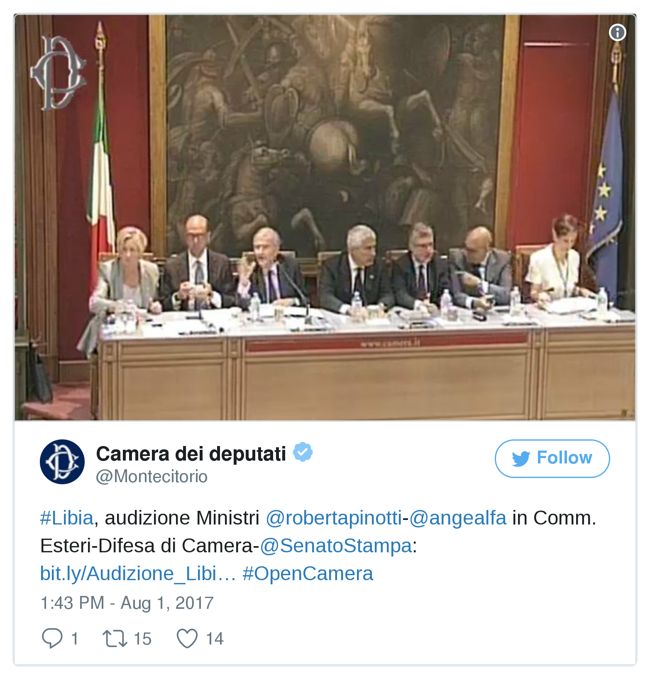The width and height of the screenshot is (650, 679).
Task: Open the @robertapinotti mention
Action: click(x=333, y=518)
